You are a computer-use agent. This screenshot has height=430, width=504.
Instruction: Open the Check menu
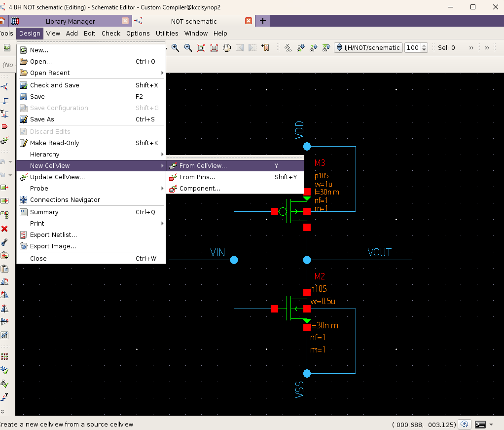(x=111, y=34)
